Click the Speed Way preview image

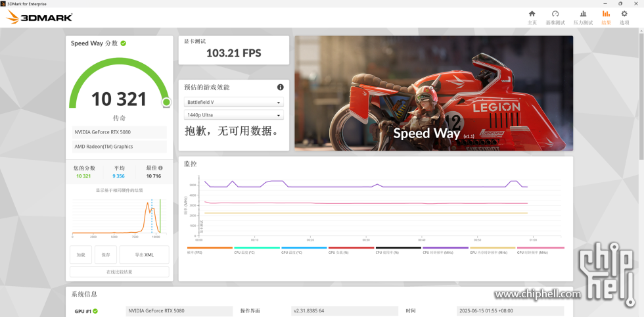[434, 93]
